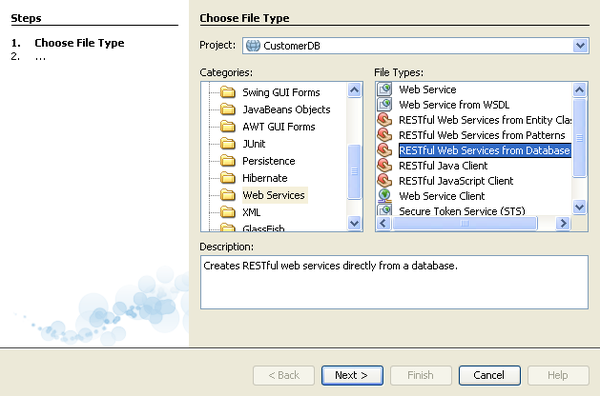Click the File Types horizontal scrollbar thumb
This screenshot has height=396, width=600.
[x=465, y=223]
